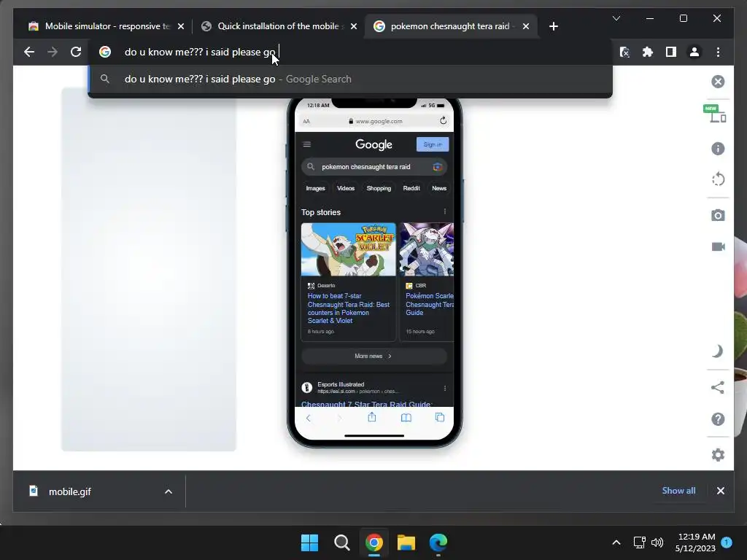The width and height of the screenshot is (747, 560).
Task: Open simulator help question mark
Action: [x=718, y=419]
